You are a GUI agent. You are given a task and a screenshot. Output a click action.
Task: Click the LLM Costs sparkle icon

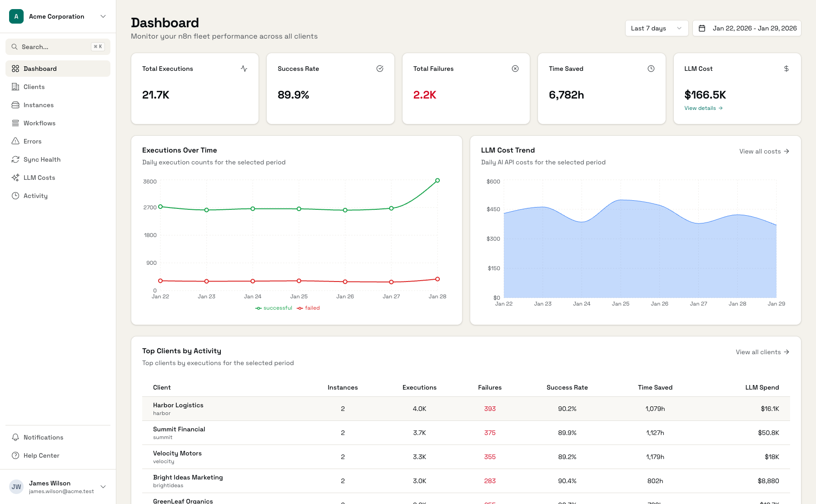click(15, 178)
